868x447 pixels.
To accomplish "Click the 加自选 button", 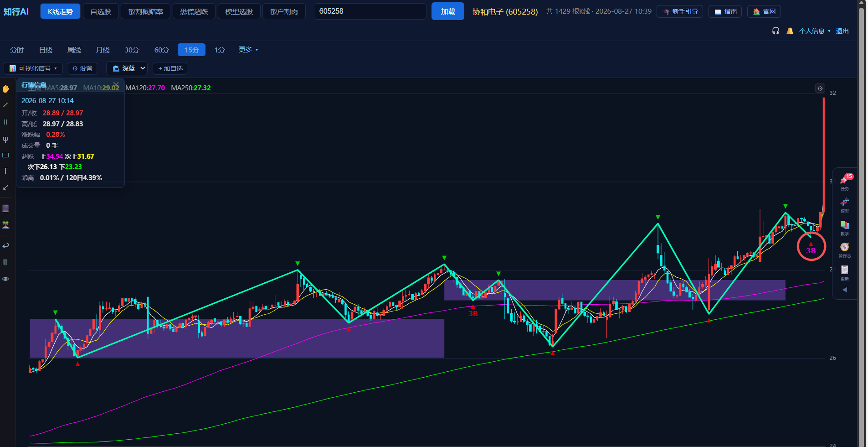I will coord(170,68).
